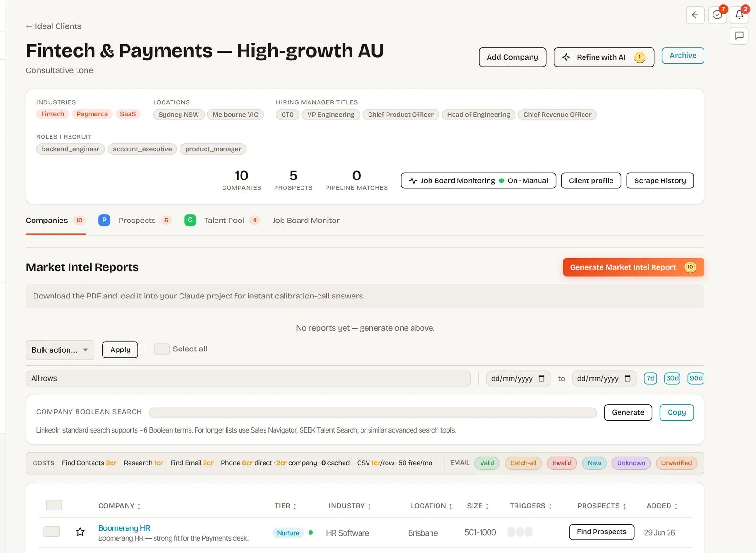Switch to the Companies tab
756x553 pixels.
coord(56,221)
